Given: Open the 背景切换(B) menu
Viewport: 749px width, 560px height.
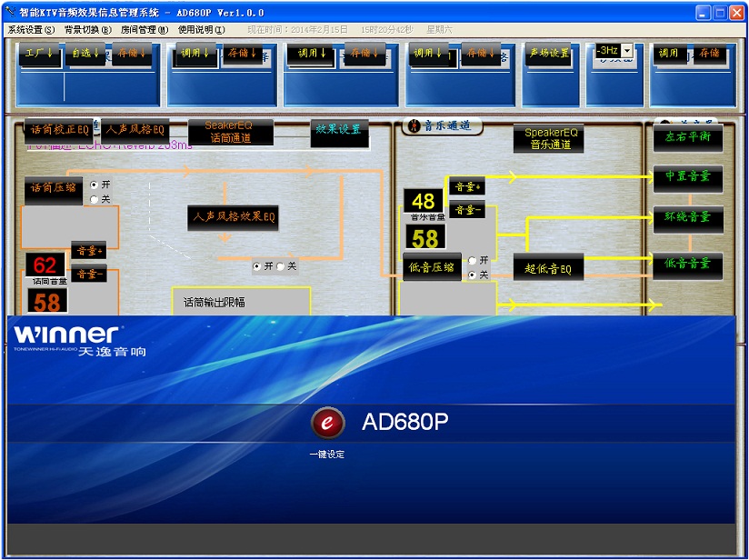Looking at the screenshot, I should click(x=88, y=30).
